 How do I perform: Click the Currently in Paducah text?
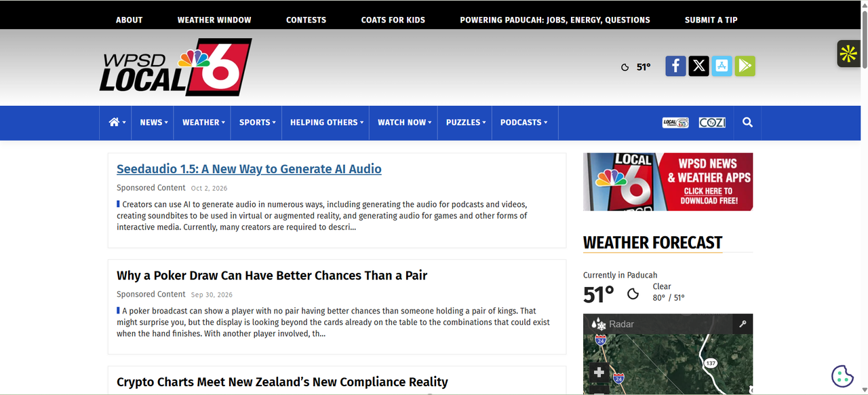(620, 275)
